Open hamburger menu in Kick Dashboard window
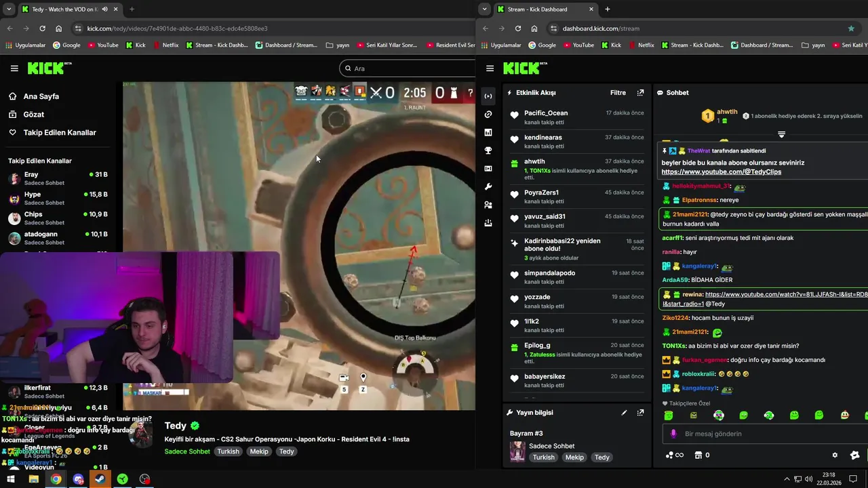Image resolution: width=868 pixels, height=488 pixels. pyautogui.click(x=490, y=68)
